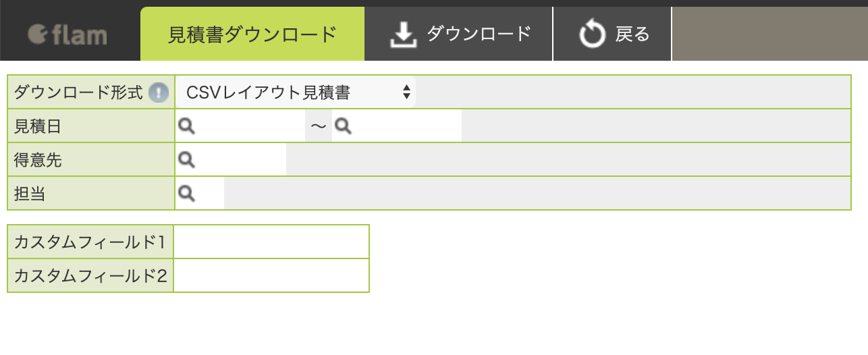Click the ダウンロード button
The height and width of the screenshot is (355, 868).
pyautogui.click(x=459, y=34)
